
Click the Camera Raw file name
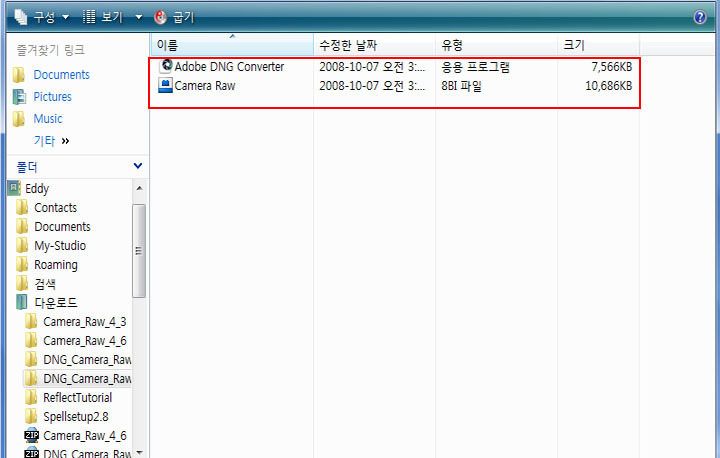(205, 86)
